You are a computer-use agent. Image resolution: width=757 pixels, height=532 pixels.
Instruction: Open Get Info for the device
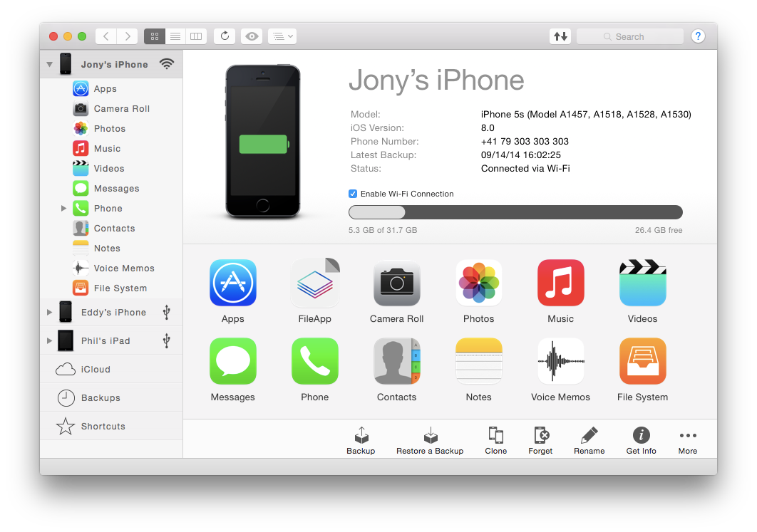641,436
